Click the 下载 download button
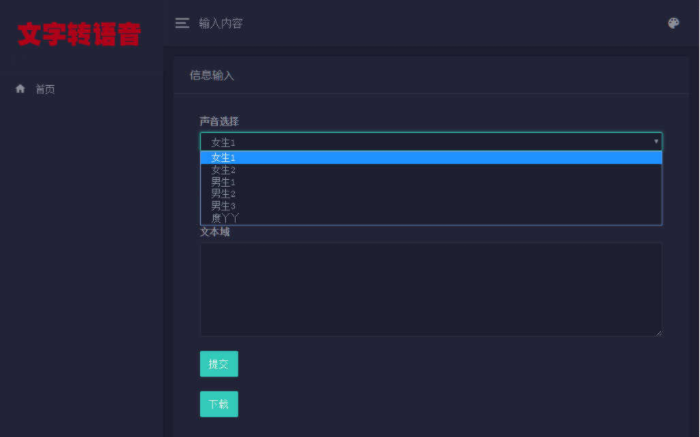 [219, 404]
